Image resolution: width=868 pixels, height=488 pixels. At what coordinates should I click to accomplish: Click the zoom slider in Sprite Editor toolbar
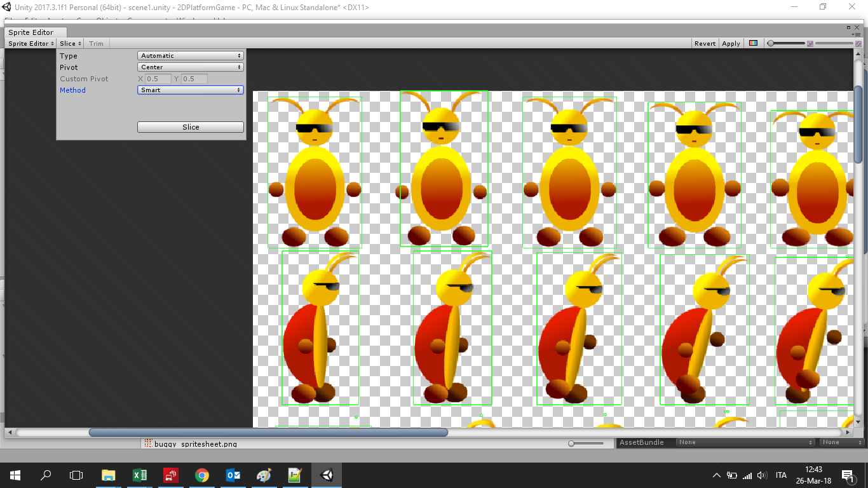[x=785, y=44]
